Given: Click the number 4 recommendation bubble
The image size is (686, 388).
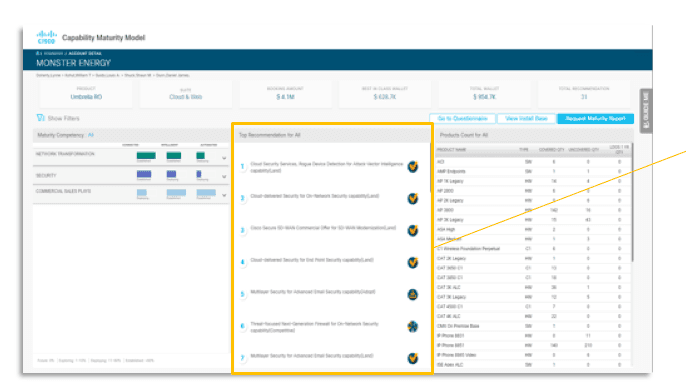Looking at the screenshot, I should [x=242, y=262].
